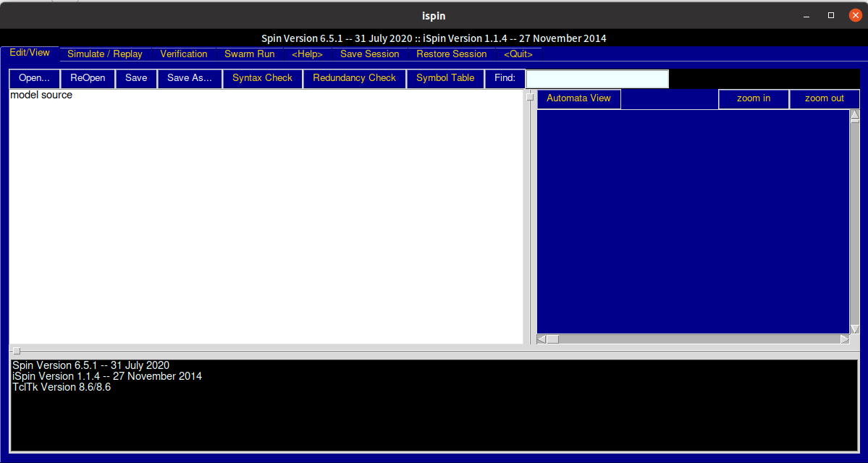Click the Save As... button
Viewport: 868px width, 463px height.
pos(190,79)
